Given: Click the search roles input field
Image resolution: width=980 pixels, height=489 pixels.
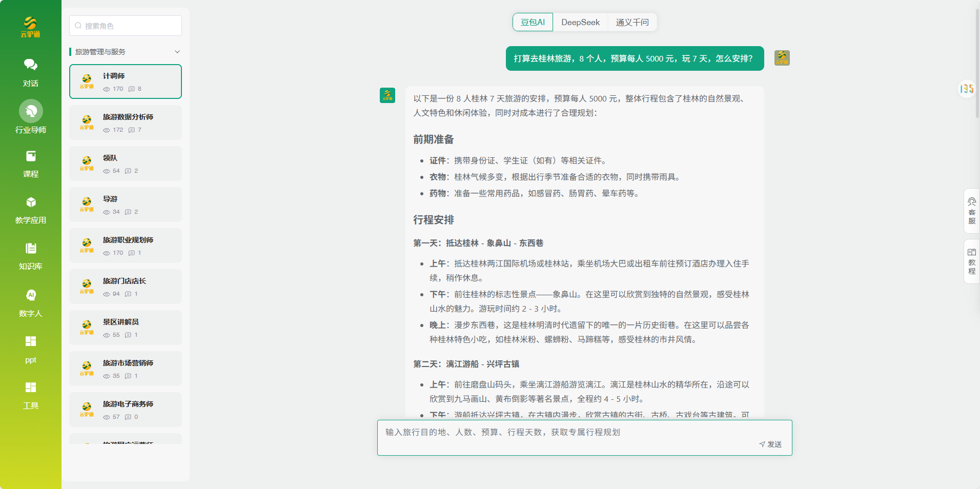Looking at the screenshot, I should coord(125,25).
